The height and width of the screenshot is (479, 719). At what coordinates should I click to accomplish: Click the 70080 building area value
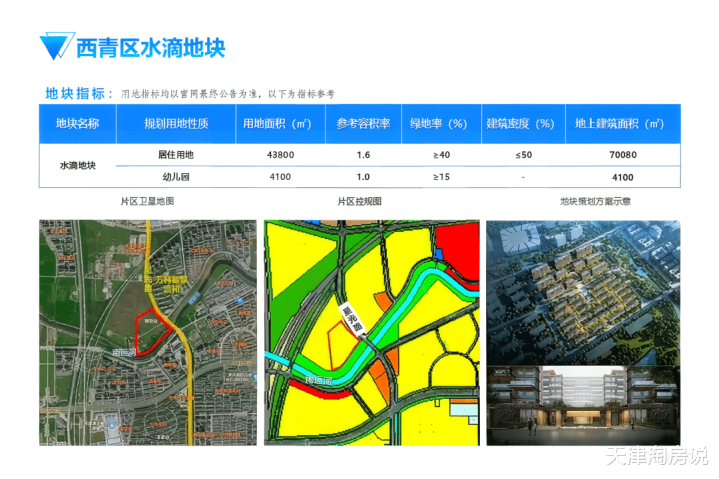click(623, 155)
